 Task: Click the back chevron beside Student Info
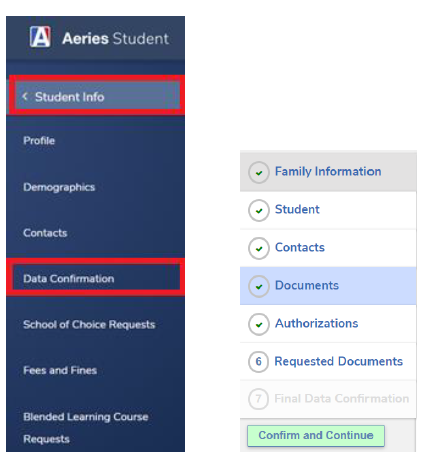[x=25, y=97]
